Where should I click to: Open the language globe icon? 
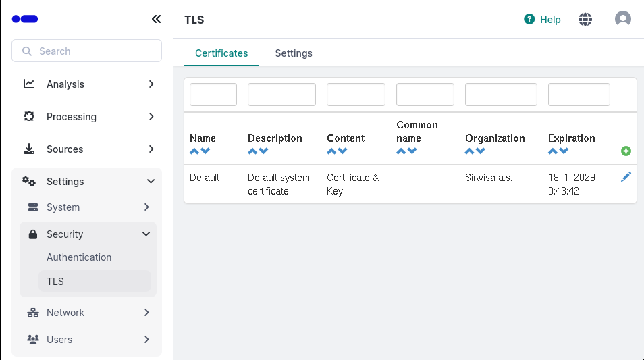coord(585,20)
